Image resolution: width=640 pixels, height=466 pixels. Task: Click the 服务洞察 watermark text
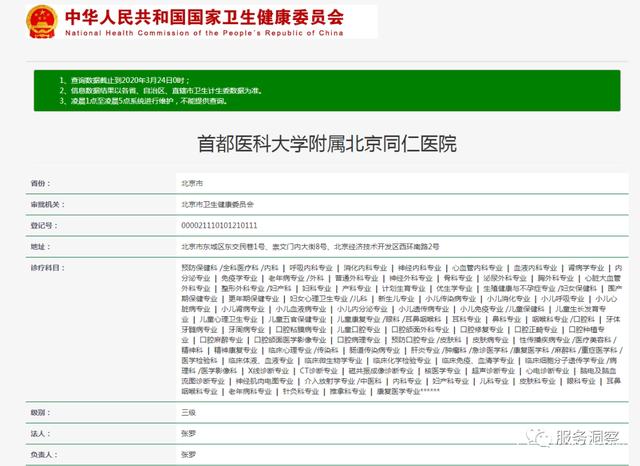(588, 440)
